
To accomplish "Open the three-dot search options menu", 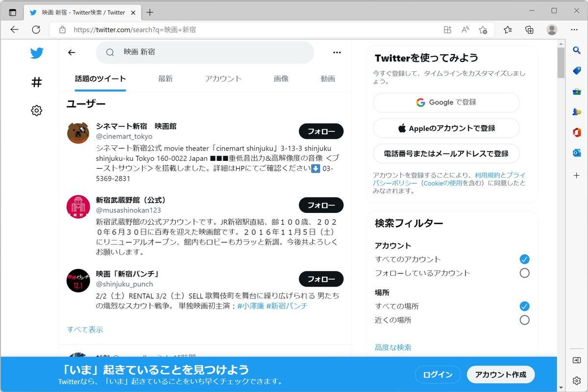I will [x=337, y=52].
